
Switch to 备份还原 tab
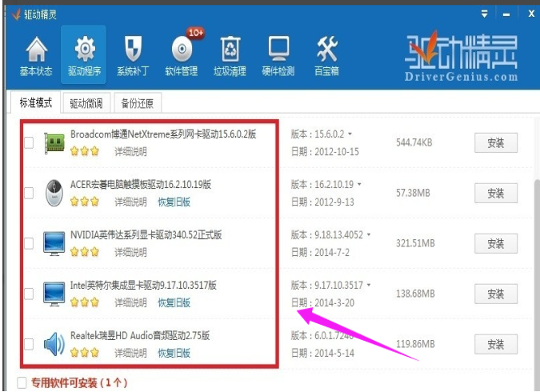pyautogui.click(x=138, y=103)
